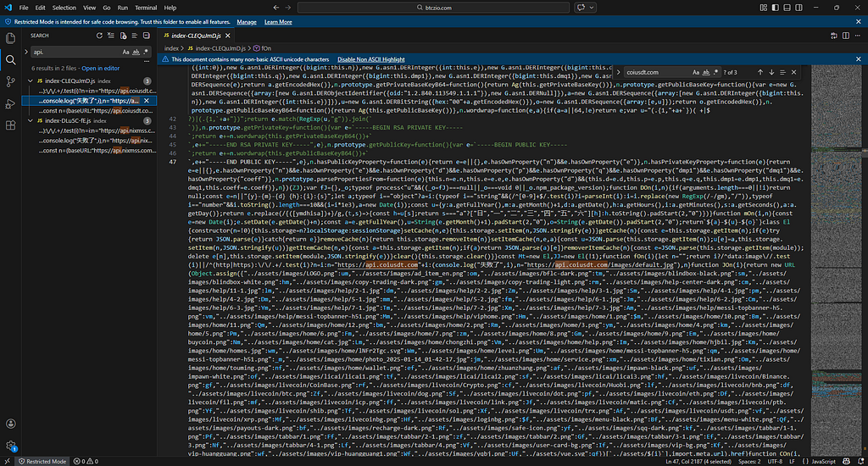Open the Accounts menu icon
Image resolution: width=868 pixels, height=466 pixels.
tap(10, 424)
